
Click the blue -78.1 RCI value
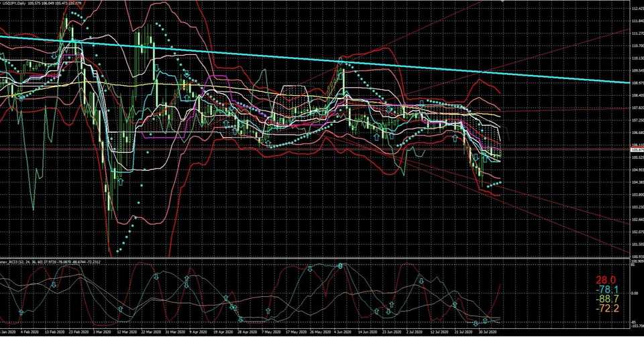[608, 289]
